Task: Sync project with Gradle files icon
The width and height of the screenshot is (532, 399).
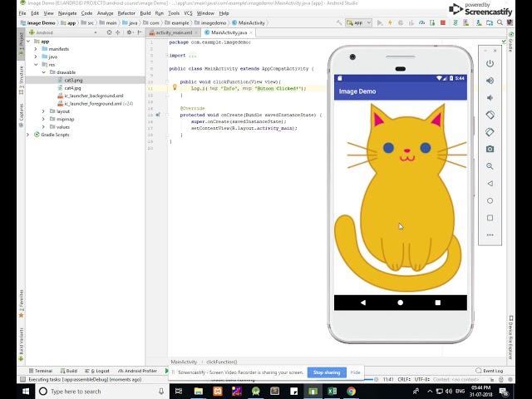Action: [456, 22]
